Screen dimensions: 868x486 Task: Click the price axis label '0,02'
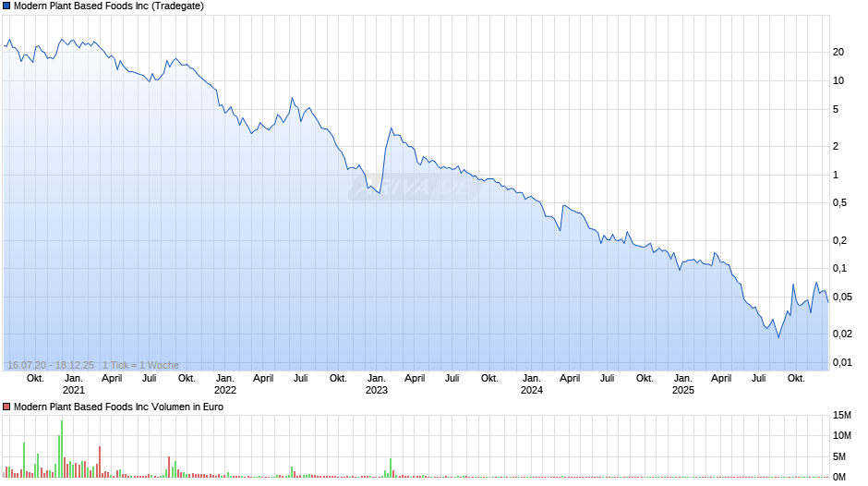pos(842,334)
